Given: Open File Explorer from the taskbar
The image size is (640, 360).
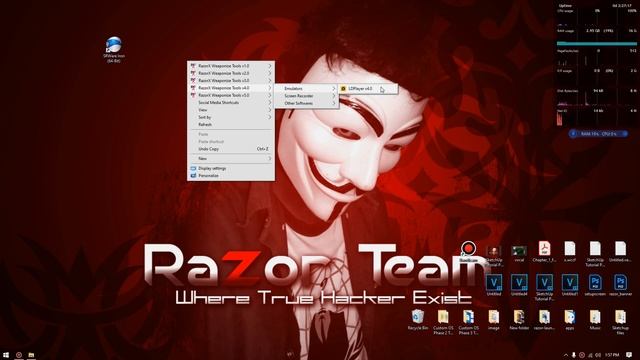Looking at the screenshot, I should click(31, 355).
